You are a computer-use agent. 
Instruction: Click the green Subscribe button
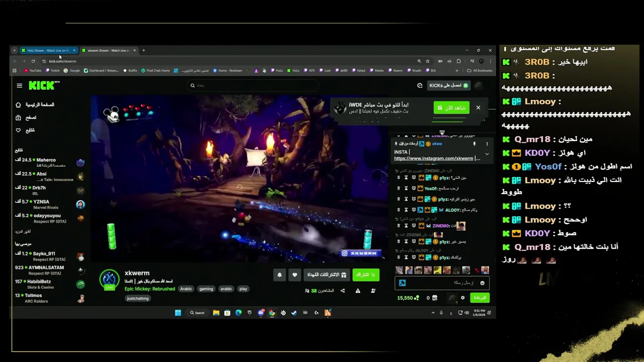tap(366, 275)
